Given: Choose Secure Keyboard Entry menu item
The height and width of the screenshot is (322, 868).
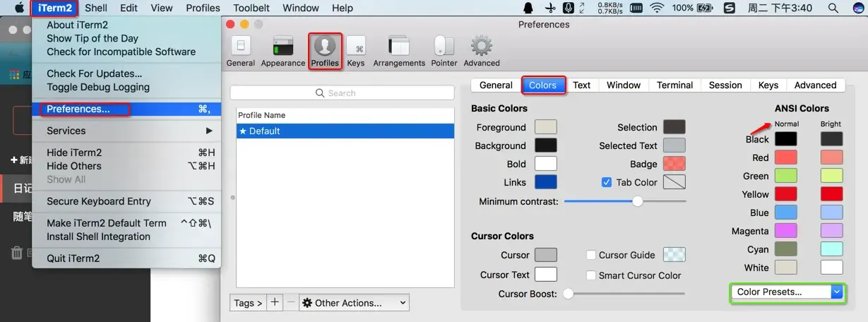Looking at the screenshot, I should click(x=126, y=201).
